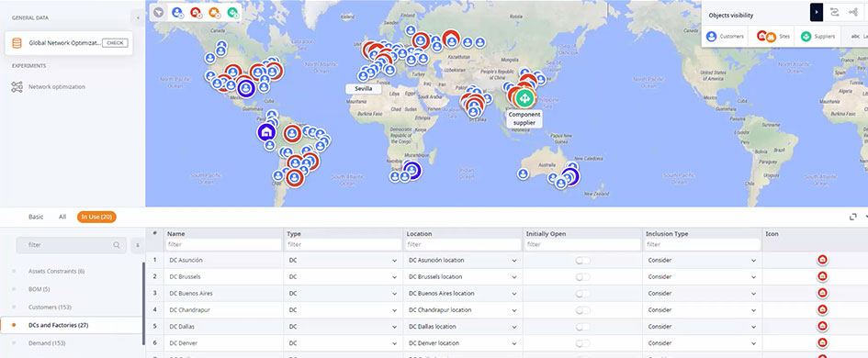
Task: Toggle Customers visibility in Objects visibility
Action: click(x=726, y=36)
